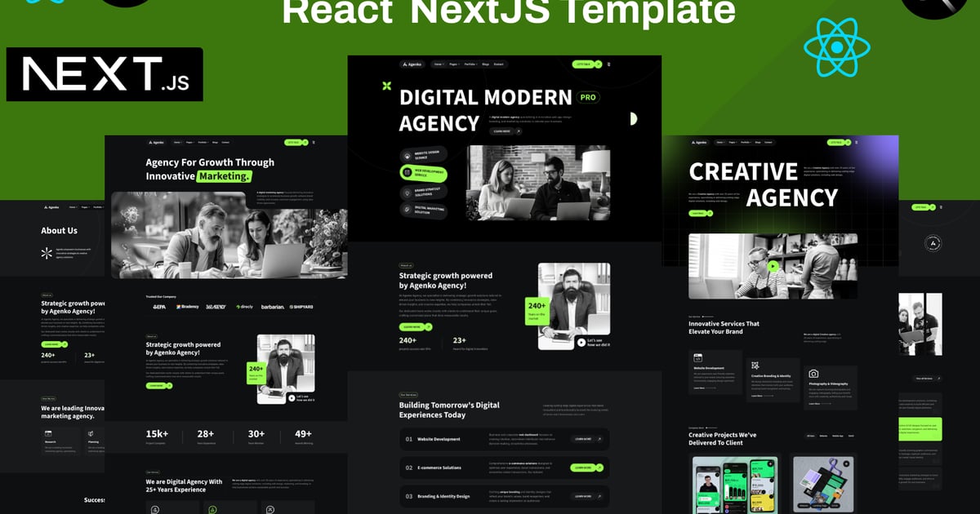
Task: Open the hamburger menu in the center mockup header
Action: 608,64
